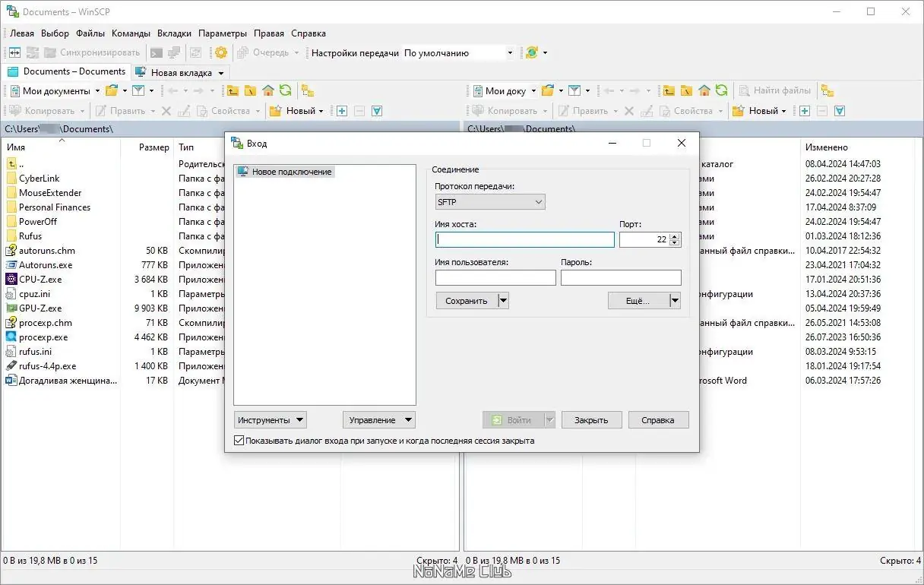Toggle directory tree in right panel
Screen dimensions: 924x585
pyautogui.click(x=827, y=90)
